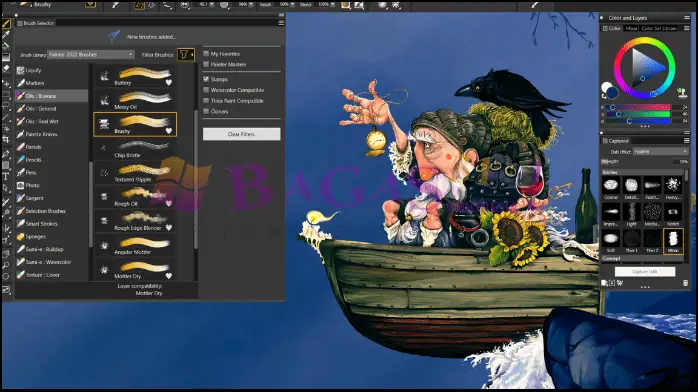Toggle the heart on the Brushy variant

pyautogui.click(x=169, y=130)
